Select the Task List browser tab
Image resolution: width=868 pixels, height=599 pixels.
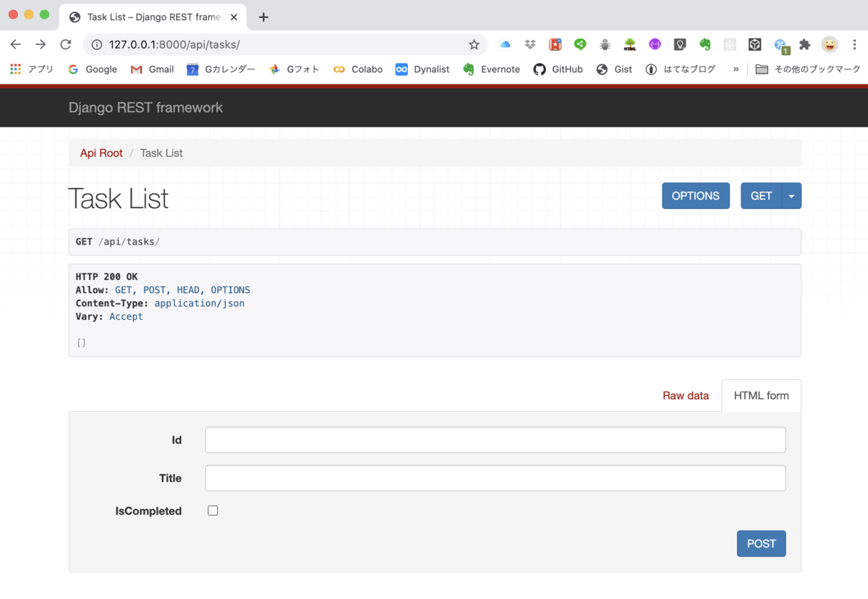click(152, 17)
